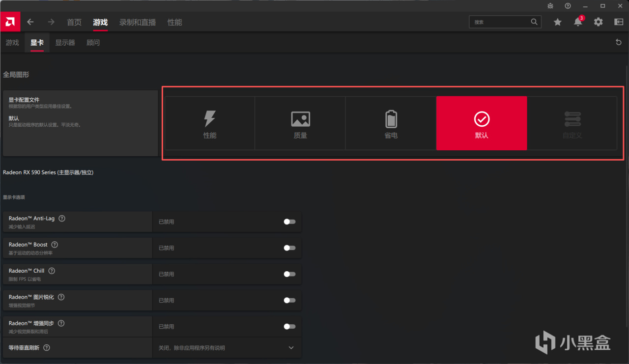The width and height of the screenshot is (629, 364).
Task: Open the help question mark in title bar
Action: (568, 6)
